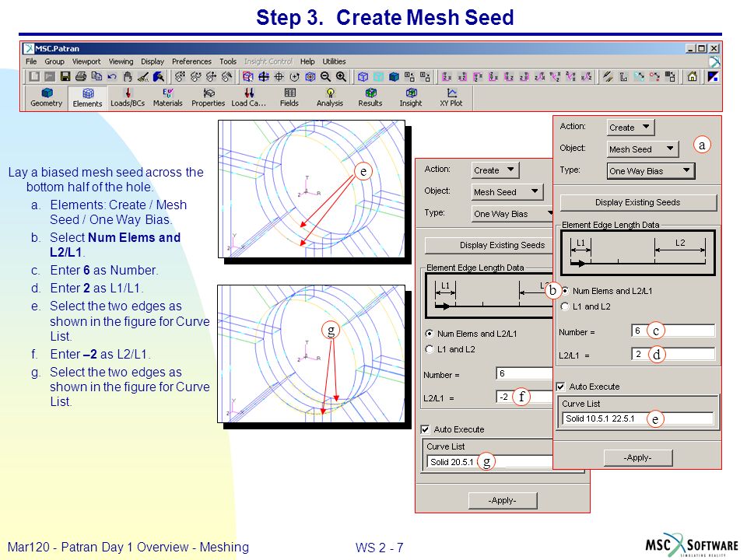747x560 pixels.
Task: Open the File menu
Action: point(31,61)
